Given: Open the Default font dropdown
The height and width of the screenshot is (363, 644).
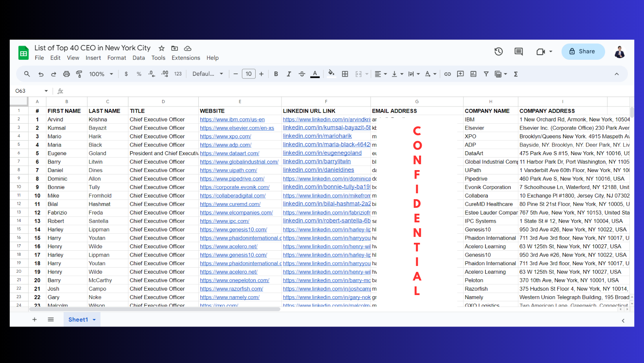Looking at the screenshot, I should point(208,74).
